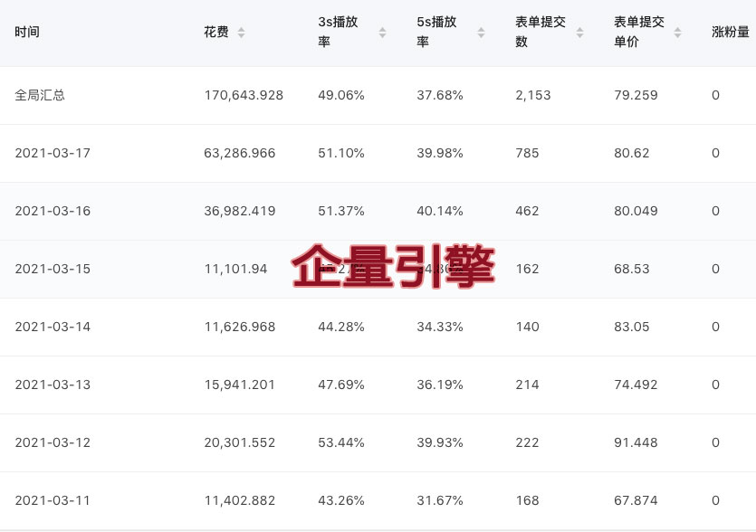Click 3s play rate 51.37%

pyautogui.click(x=340, y=211)
